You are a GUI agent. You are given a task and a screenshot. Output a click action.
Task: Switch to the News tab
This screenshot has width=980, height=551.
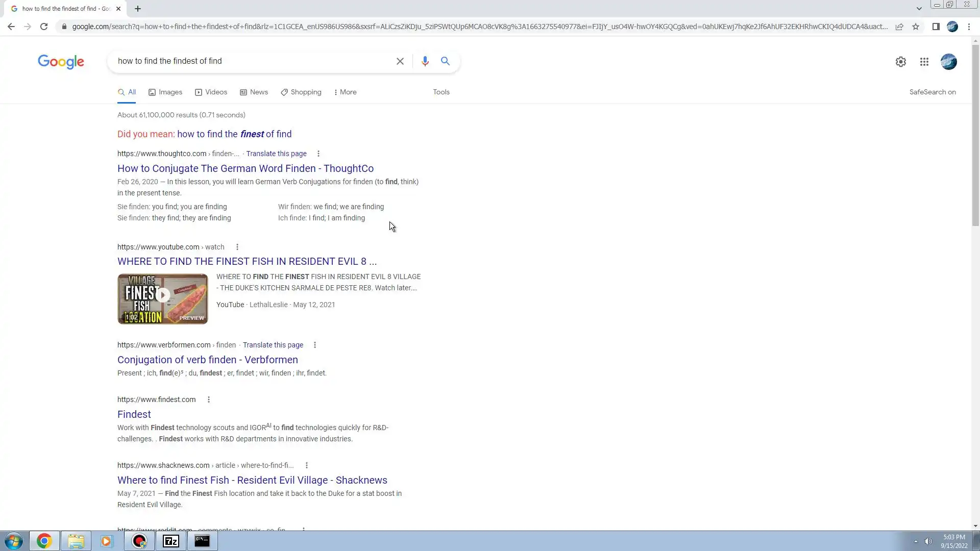click(x=254, y=92)
